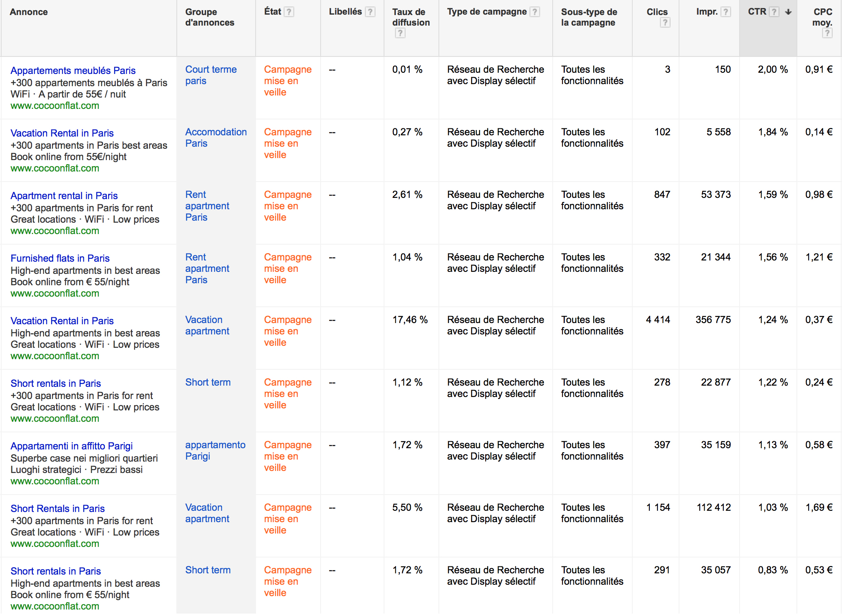842x616 pixels.
Task: Sort by Clics column header
Action: click(x=657, y=12)
